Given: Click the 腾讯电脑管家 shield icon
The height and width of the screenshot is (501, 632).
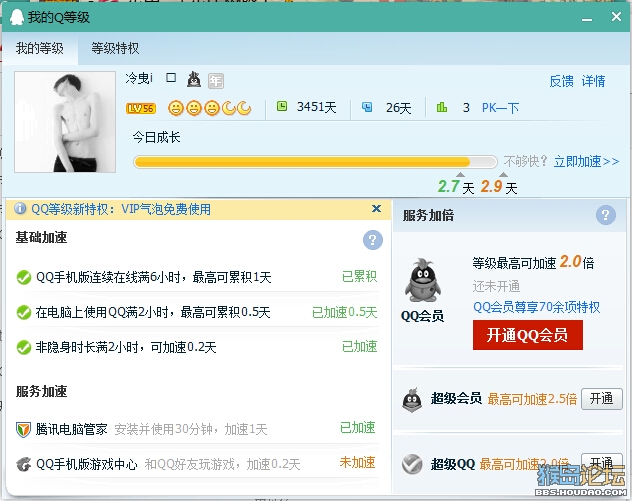Looking at the screenshot, I should click(x=23, y=429).
